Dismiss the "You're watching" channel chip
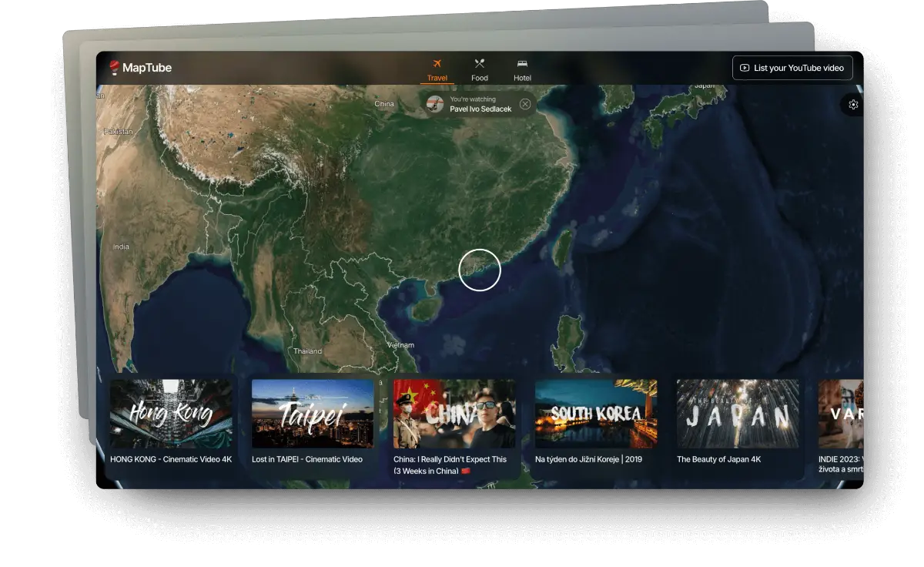 click(x=525, y=104)
